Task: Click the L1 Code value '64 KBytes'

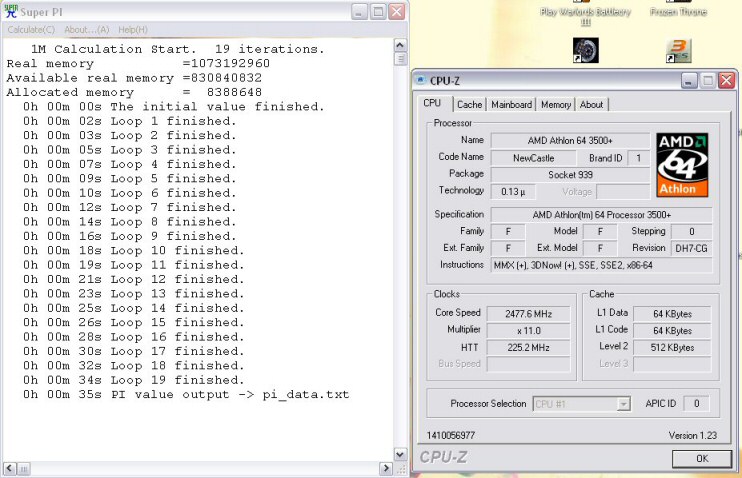Action: (x=672, y=331)
